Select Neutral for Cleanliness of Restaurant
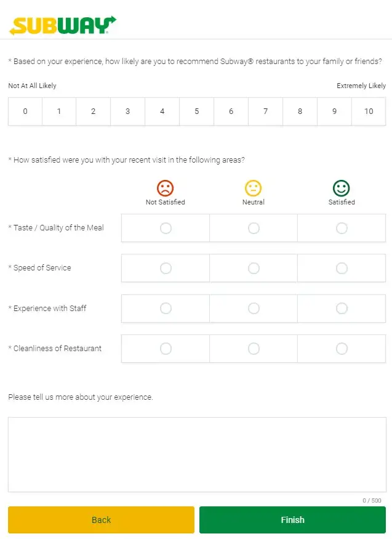This screenshot has width=392, height=539. coord(253,348)
